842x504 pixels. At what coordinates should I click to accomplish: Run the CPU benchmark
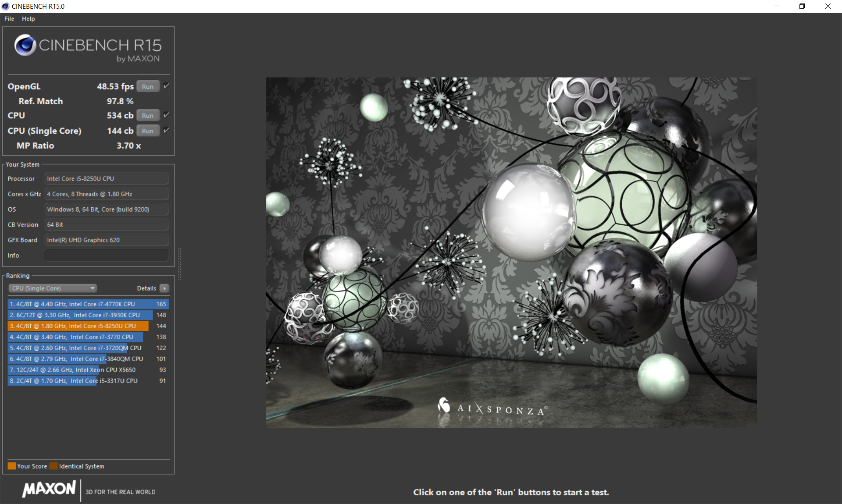(x=148, y=116)
